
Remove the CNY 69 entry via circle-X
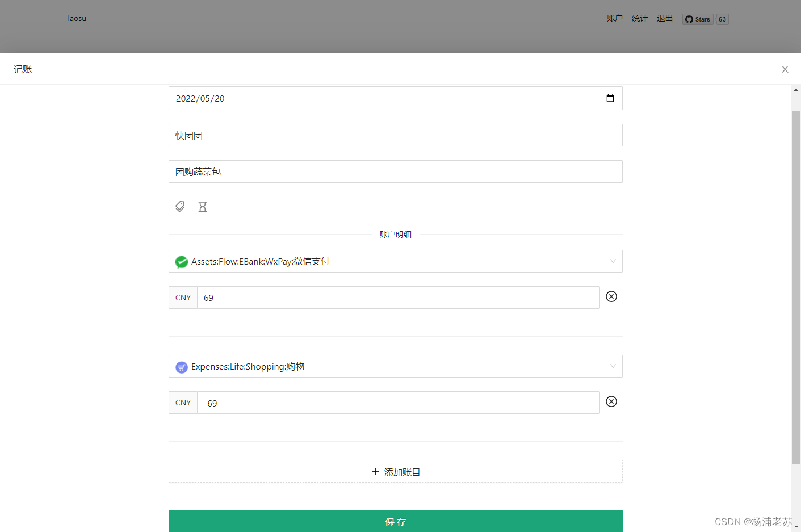click(x=611, y=296)
